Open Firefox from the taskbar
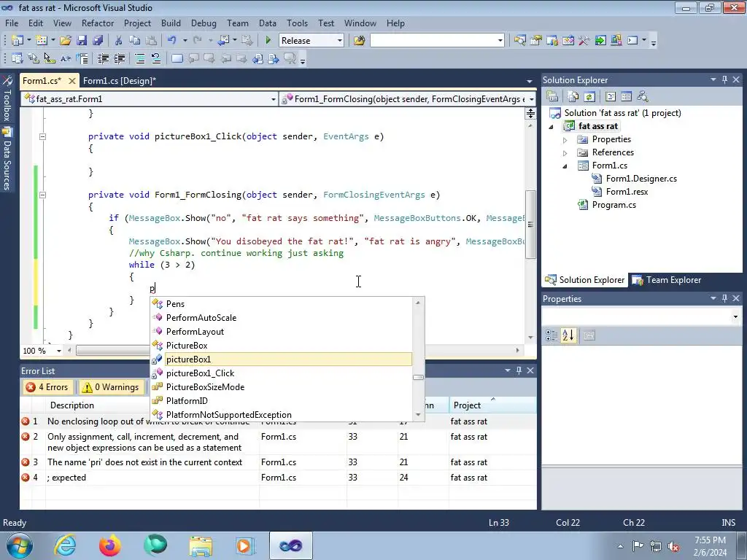 (x=110, y=545)
